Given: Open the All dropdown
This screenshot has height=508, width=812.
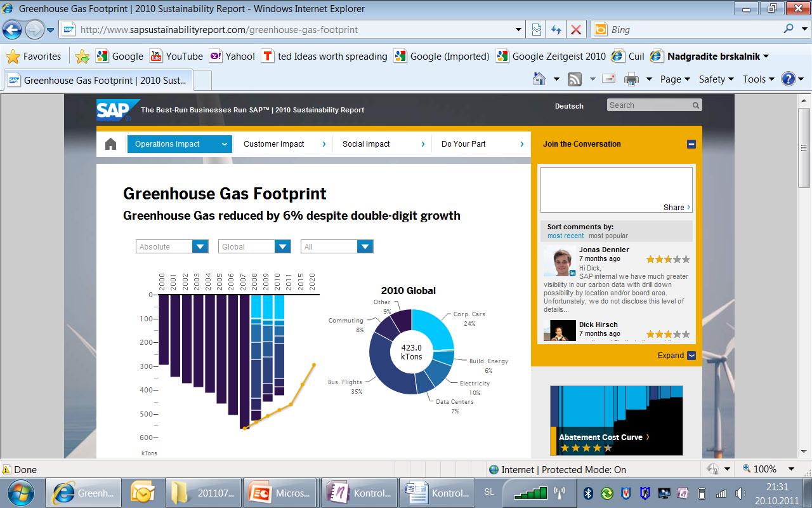Looking at the screenshot, I should pos(337,246).
